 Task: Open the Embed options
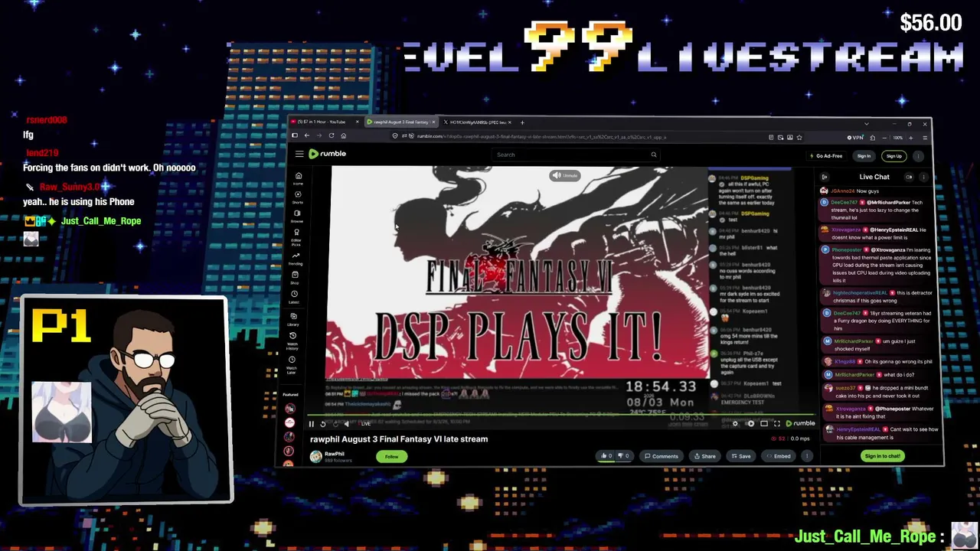coord(779,456)
